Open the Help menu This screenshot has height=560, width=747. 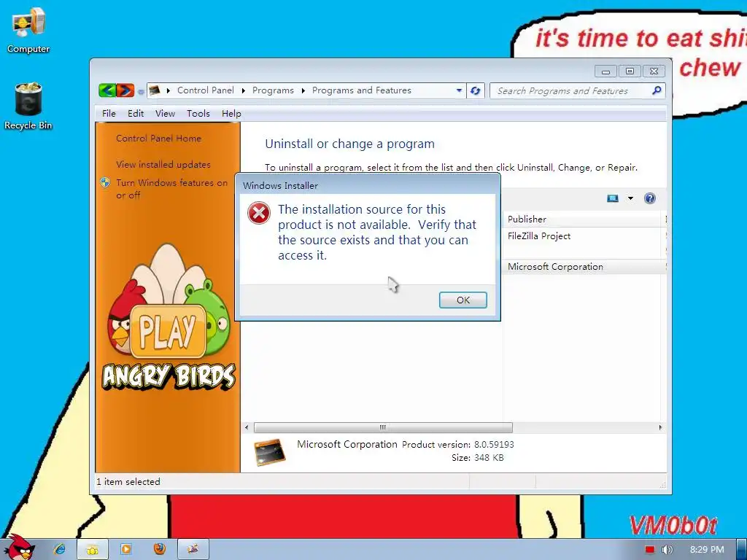231,113
